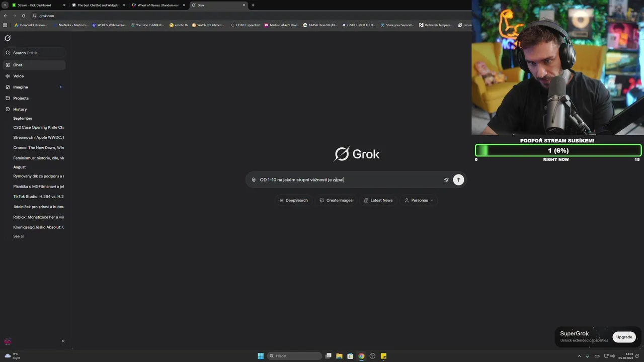Open Chat in the sidebar
644x362 pixels.
(x=34, y=65)
